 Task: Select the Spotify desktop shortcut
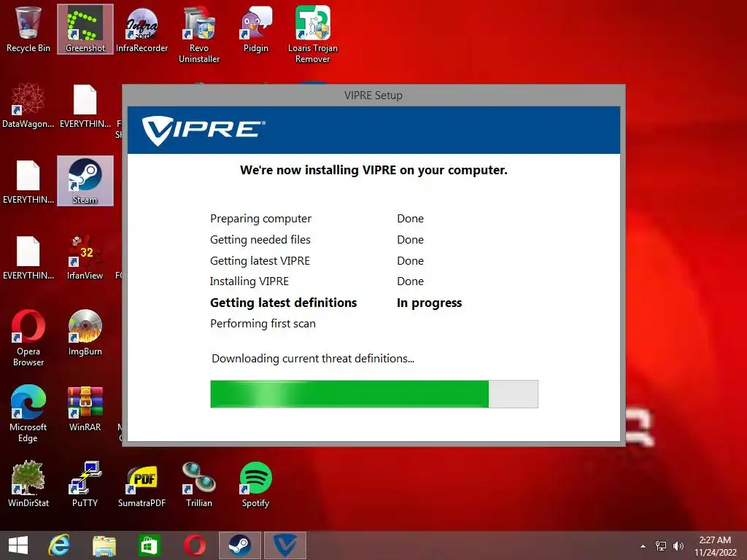(256, 484)
